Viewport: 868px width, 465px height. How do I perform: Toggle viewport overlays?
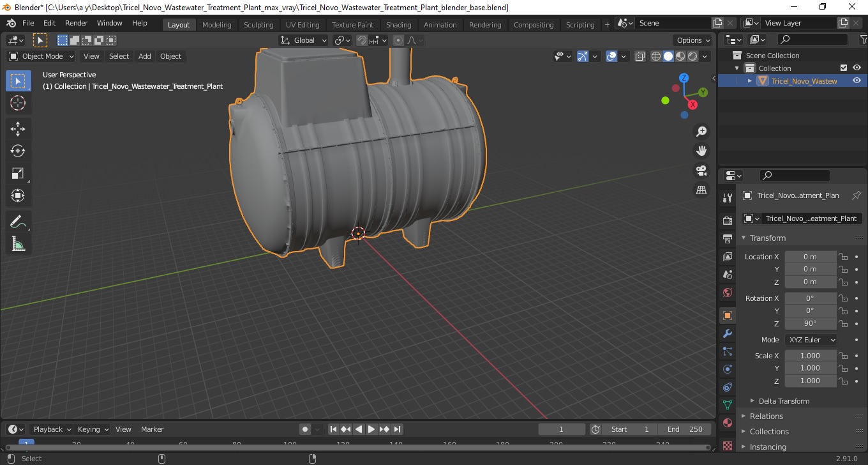tap(611, 56)
